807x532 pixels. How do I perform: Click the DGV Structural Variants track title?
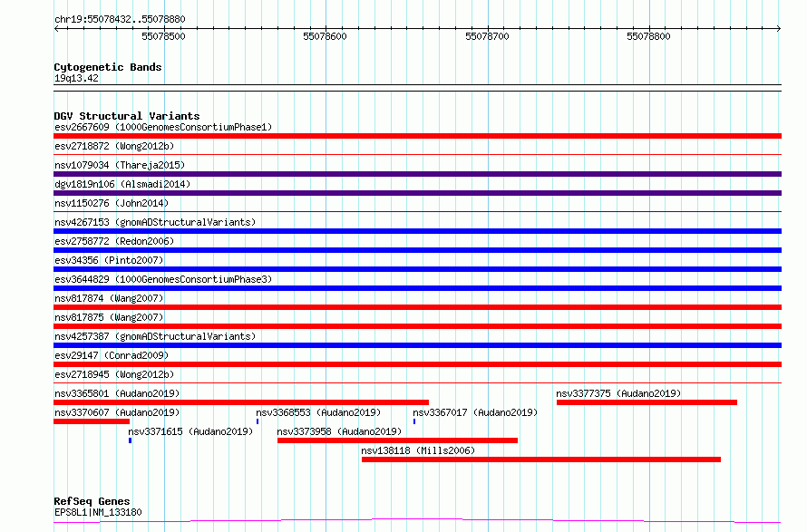click(x=127, y=116)
